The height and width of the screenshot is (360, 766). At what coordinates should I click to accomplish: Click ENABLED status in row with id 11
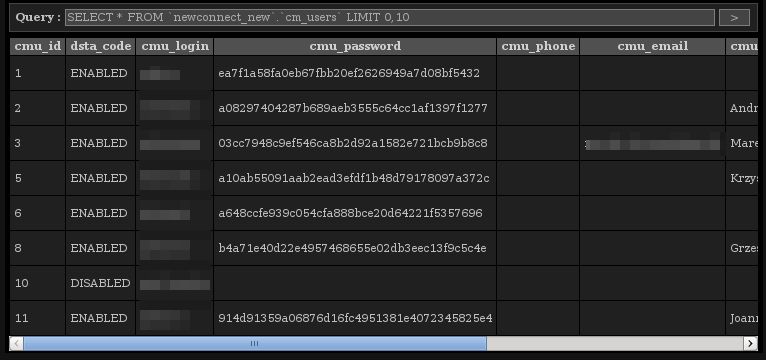coord(99,318)
